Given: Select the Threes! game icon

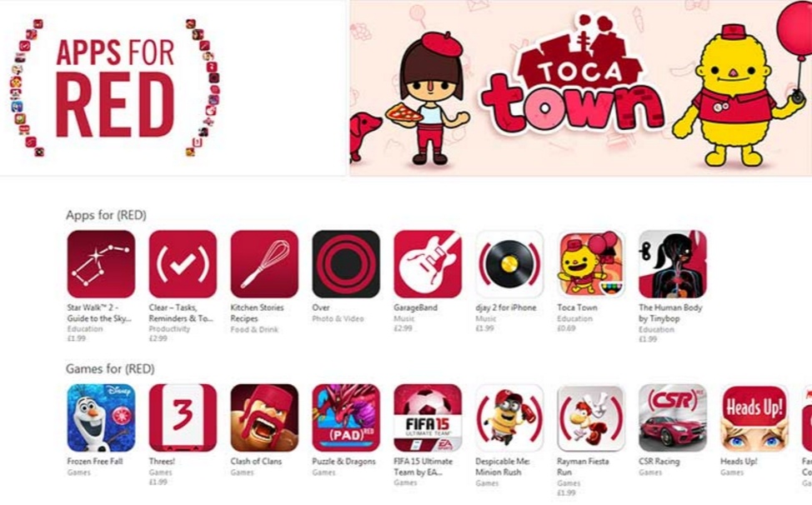Looking at the screenshot, I should [183, 417].
